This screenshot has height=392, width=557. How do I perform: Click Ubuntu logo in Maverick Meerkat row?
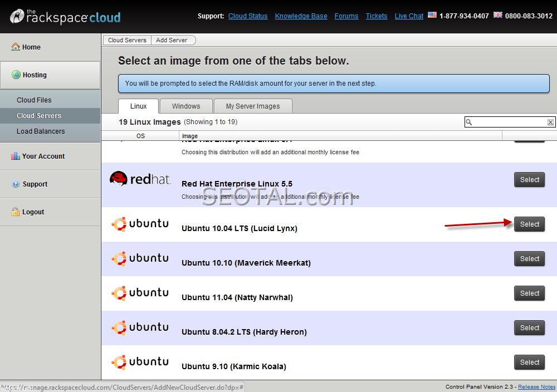140,258
